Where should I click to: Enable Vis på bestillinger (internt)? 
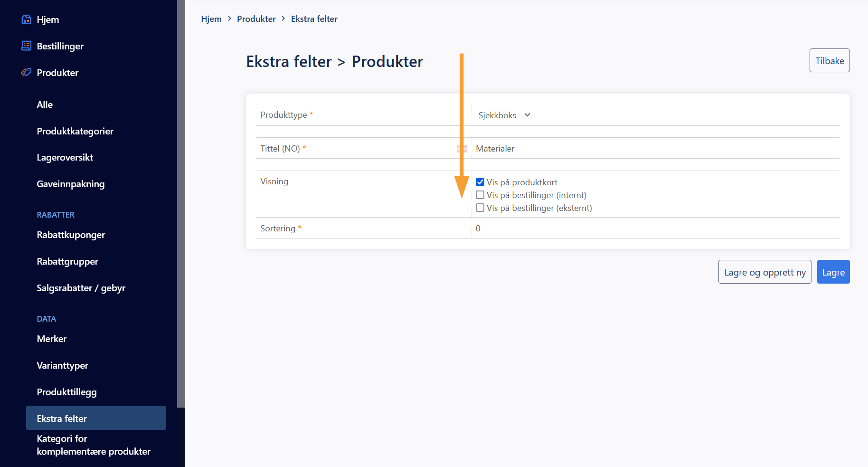[x=480, y=195]
